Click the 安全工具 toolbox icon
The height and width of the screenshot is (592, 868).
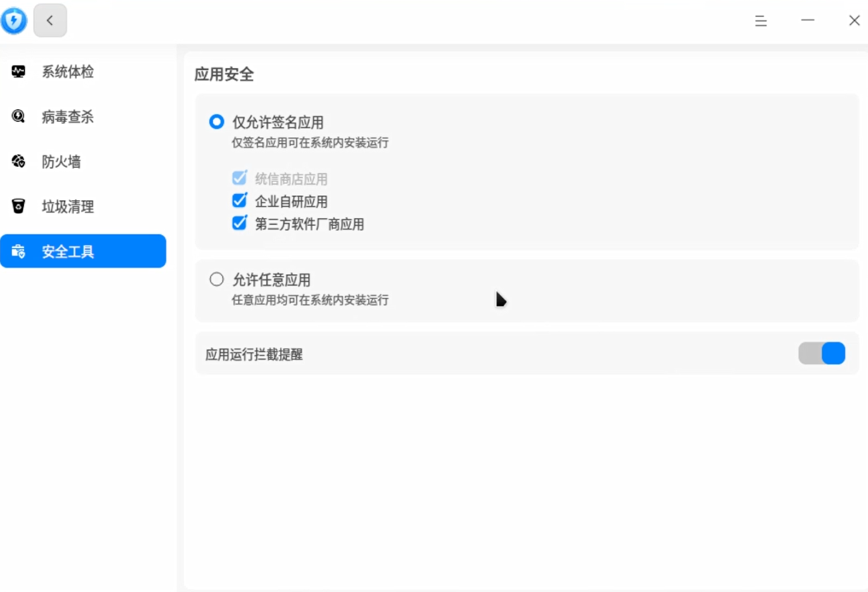[18, 252]
